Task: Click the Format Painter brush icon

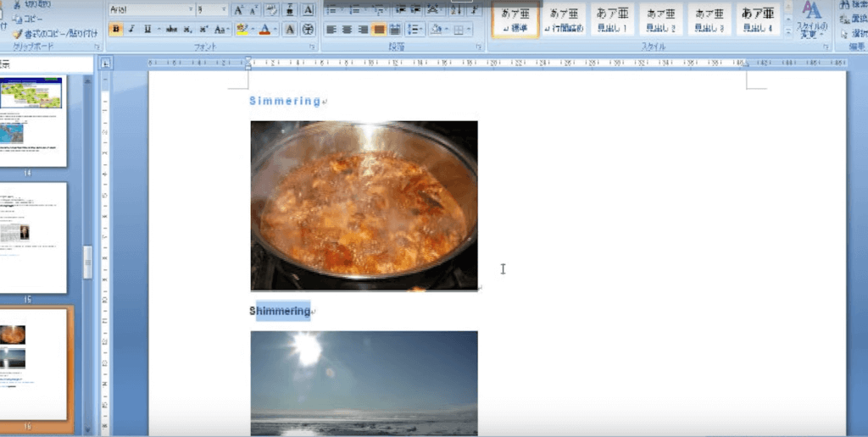Action: [16, 32]
